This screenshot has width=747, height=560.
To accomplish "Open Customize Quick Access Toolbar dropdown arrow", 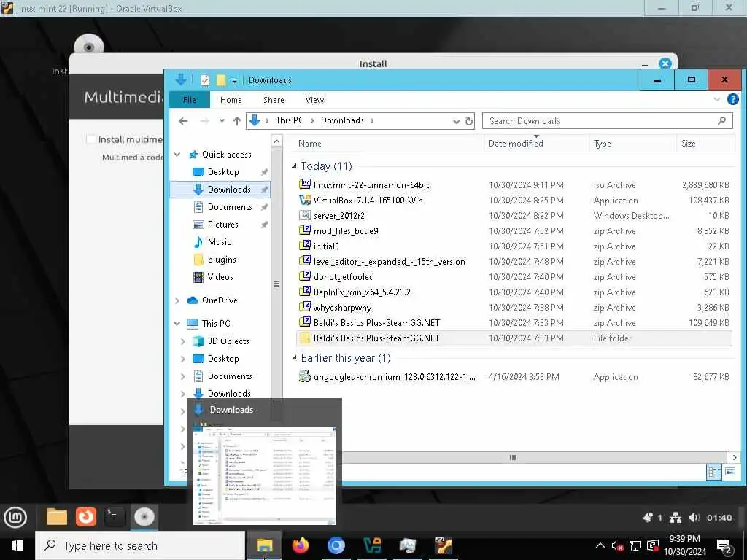I will (x=234, y=80).
